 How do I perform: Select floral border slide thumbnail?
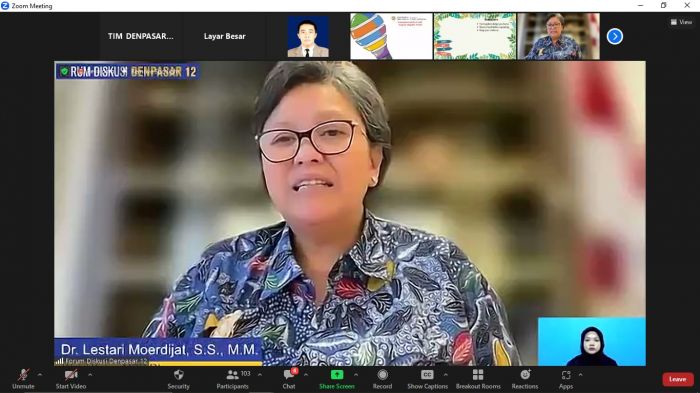point(475,36)
